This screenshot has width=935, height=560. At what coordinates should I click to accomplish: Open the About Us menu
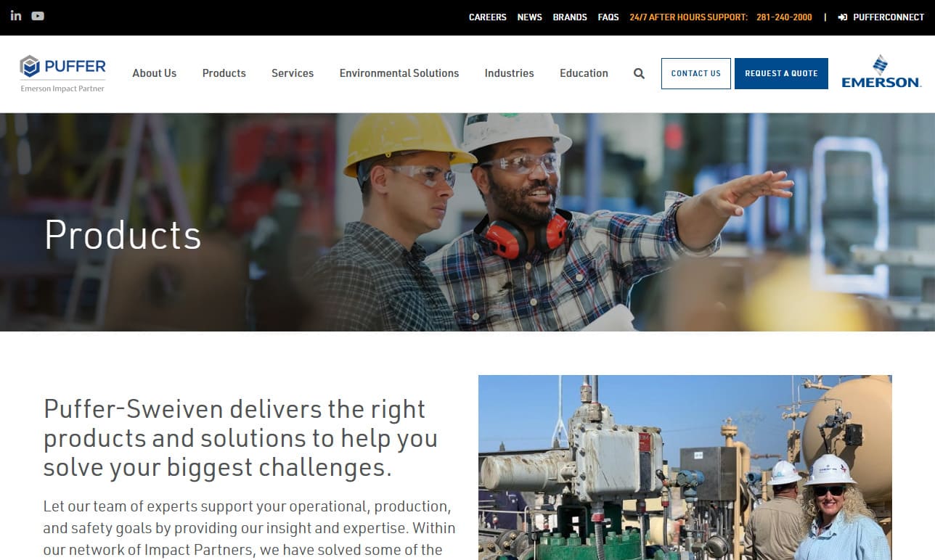click(x=155, y=73)
